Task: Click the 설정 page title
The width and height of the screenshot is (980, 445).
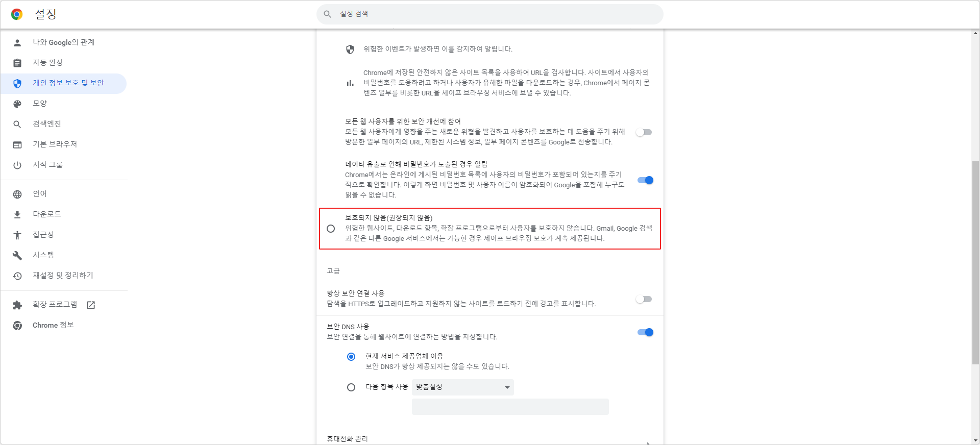Action: (45, 14)
